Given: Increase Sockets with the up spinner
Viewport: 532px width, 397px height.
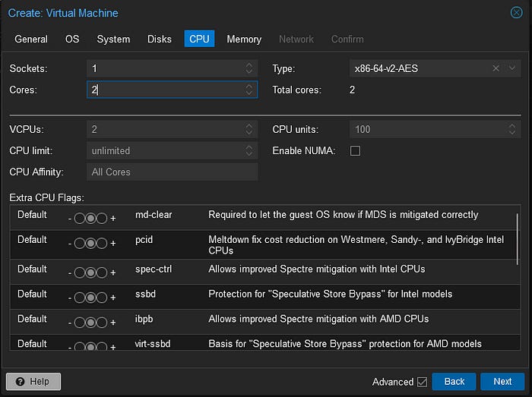Looking at the screenshot, I should pos(249,65).
